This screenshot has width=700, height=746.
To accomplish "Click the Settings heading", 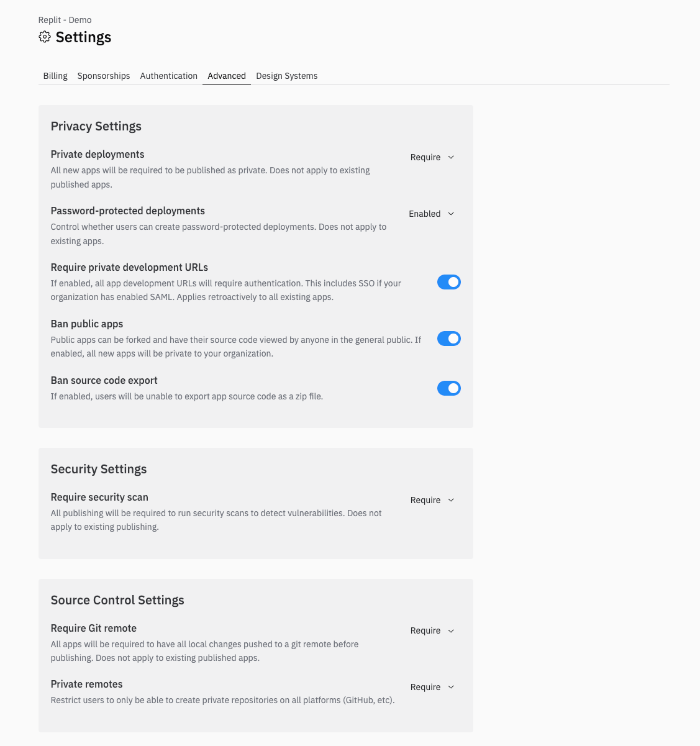I will point(83,37).
